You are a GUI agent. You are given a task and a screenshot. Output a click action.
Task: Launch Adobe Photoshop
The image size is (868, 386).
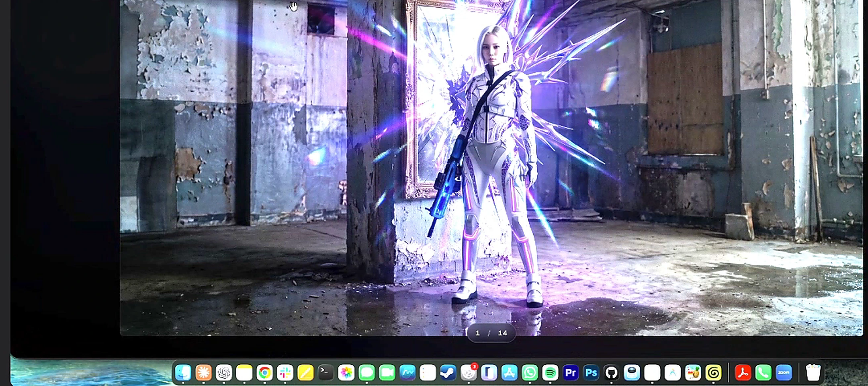click(591, 373)
